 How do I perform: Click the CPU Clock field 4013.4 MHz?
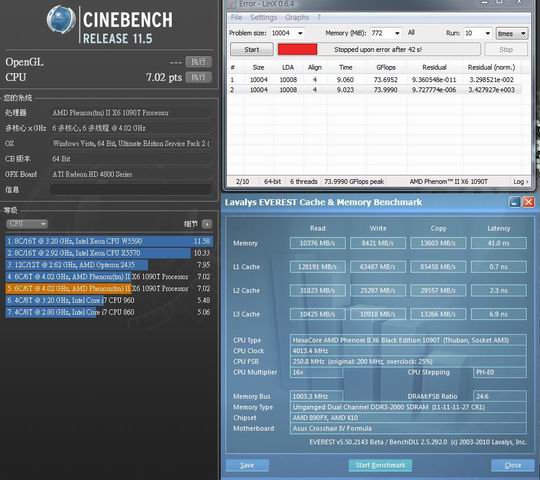(408, 351)
